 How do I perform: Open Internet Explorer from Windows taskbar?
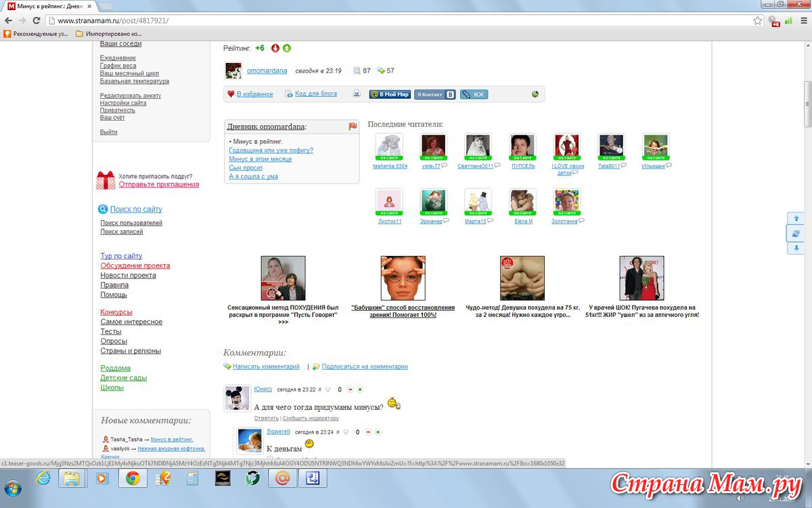click(43, 478)
